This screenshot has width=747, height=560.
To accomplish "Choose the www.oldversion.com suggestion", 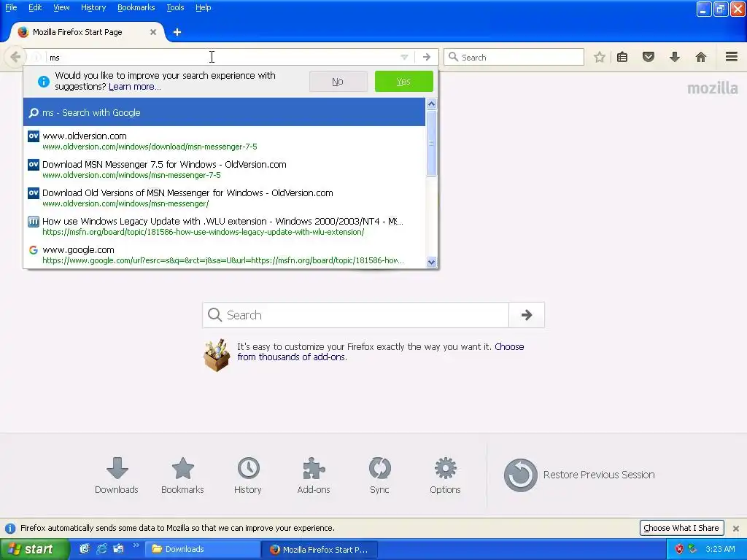I will (224, 141).
